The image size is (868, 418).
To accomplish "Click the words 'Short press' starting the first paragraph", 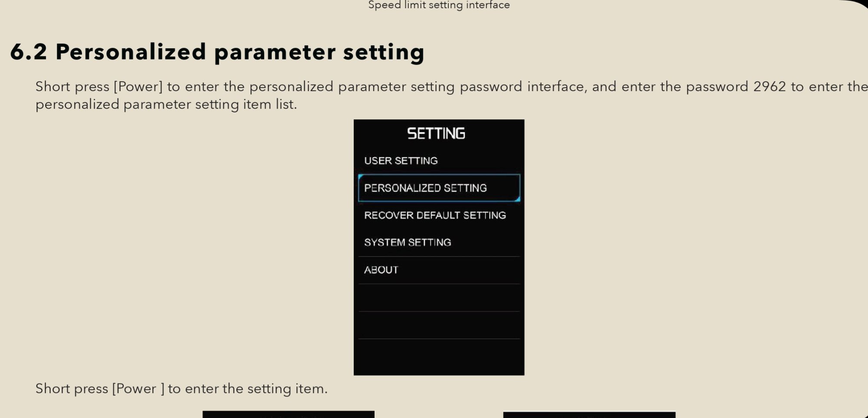I will pyautogui.click(x=72, y=86).
